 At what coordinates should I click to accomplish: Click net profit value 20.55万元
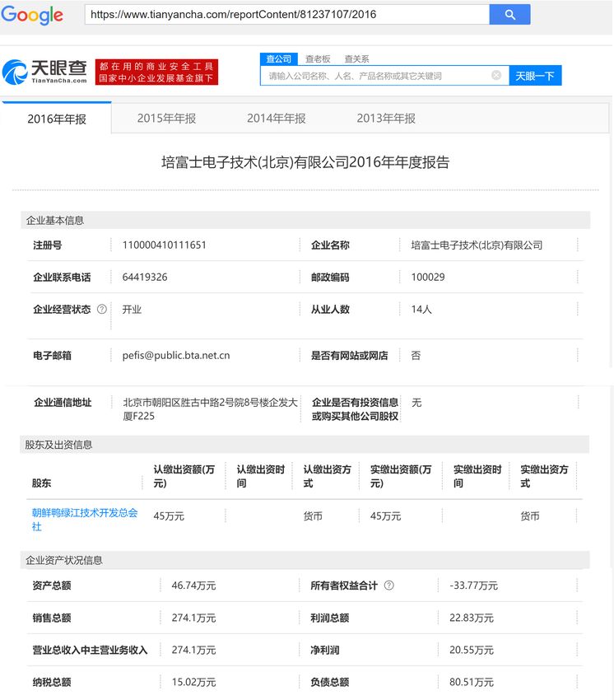coord(472,650)
